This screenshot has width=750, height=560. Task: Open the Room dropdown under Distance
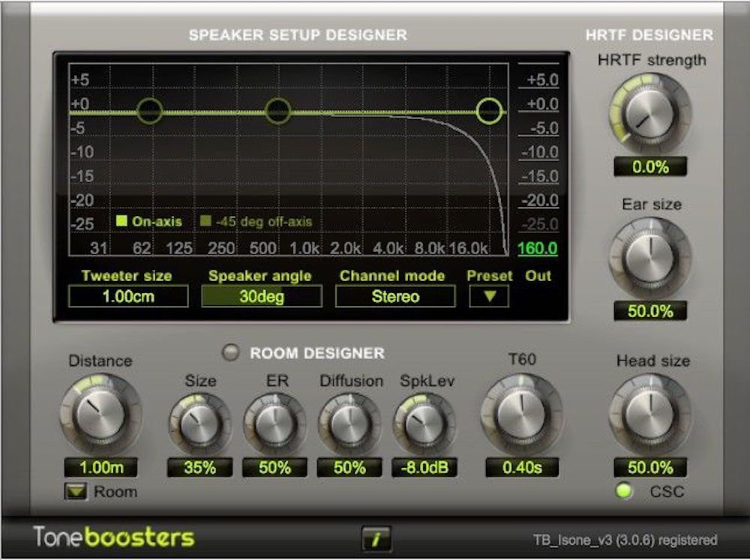pos(76,492)
